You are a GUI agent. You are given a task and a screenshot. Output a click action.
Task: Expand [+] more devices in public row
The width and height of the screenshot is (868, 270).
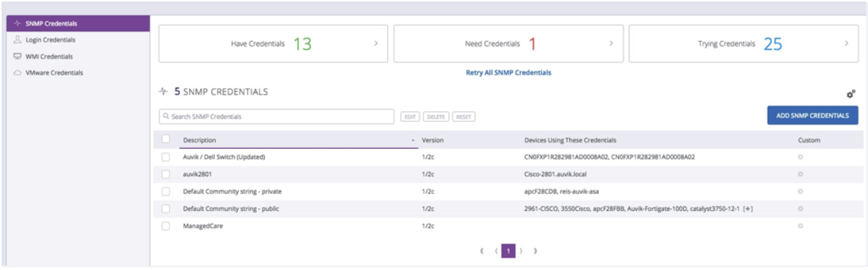[x=748, y=209]
